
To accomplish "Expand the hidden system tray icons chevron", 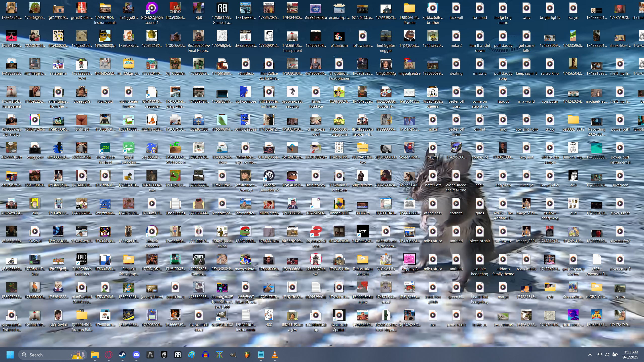I will point(590,355).
